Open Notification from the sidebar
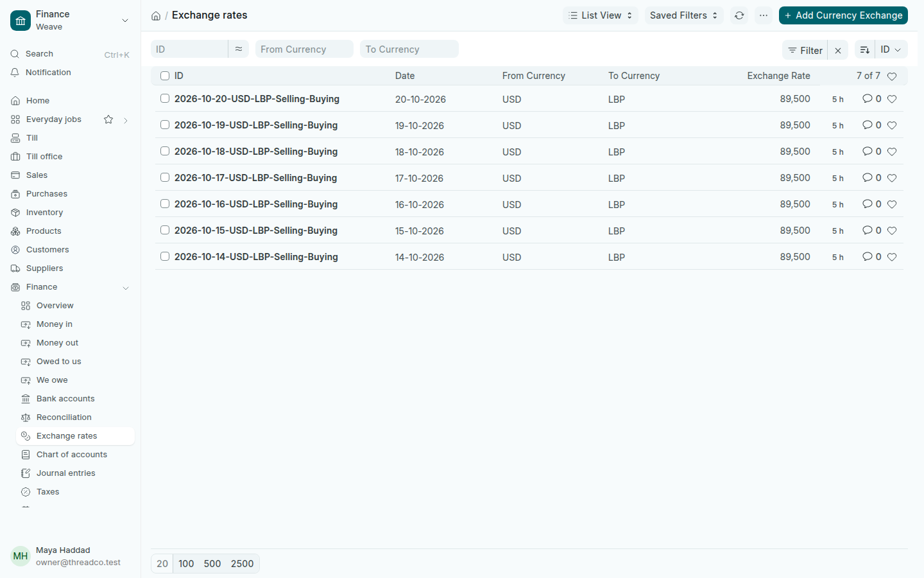 click(x=48, y=73)
